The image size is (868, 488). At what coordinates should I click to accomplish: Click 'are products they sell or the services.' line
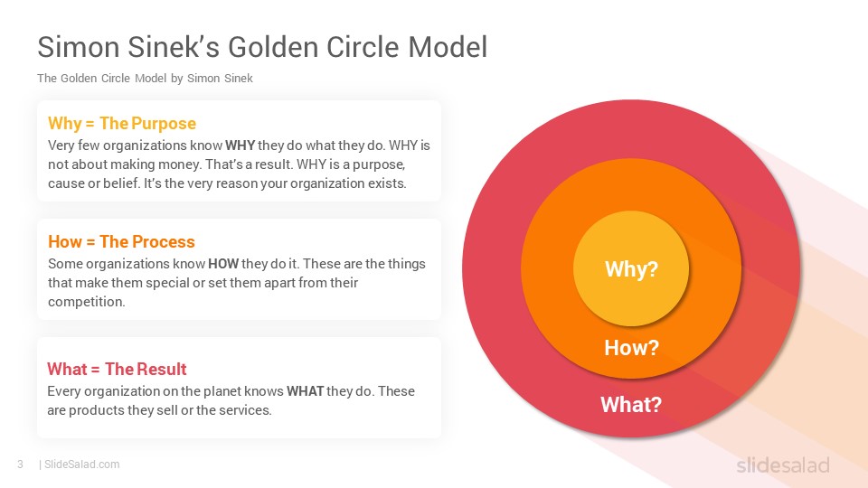click(159, 410)
